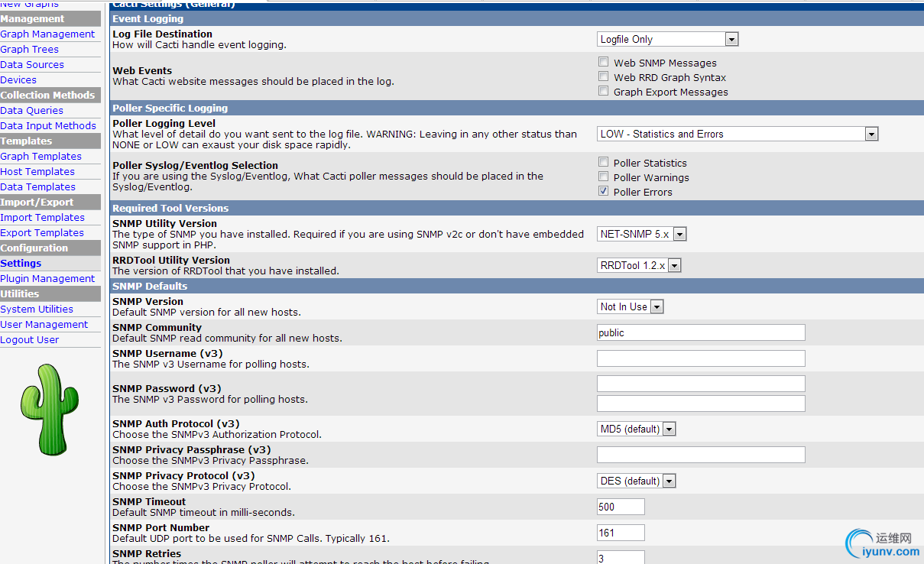924x564 pixels.
Task: Click the Required Tool Versions section header
Action: point(516,208)
